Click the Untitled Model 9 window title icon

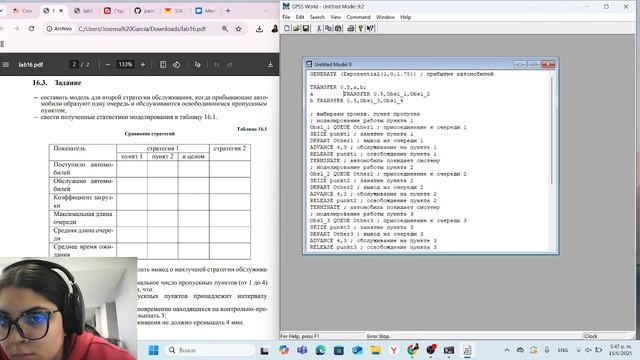(309, 64)
